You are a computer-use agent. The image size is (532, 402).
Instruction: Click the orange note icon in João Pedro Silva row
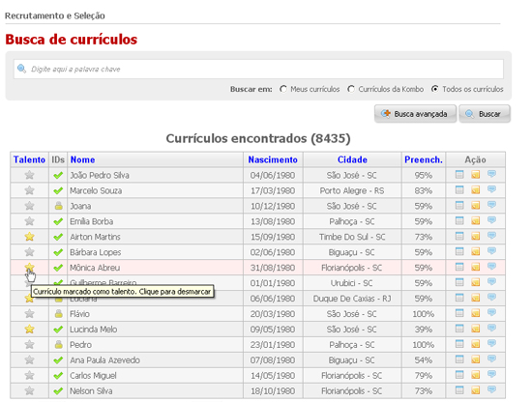pyautogui.click(x=475, y=175)
